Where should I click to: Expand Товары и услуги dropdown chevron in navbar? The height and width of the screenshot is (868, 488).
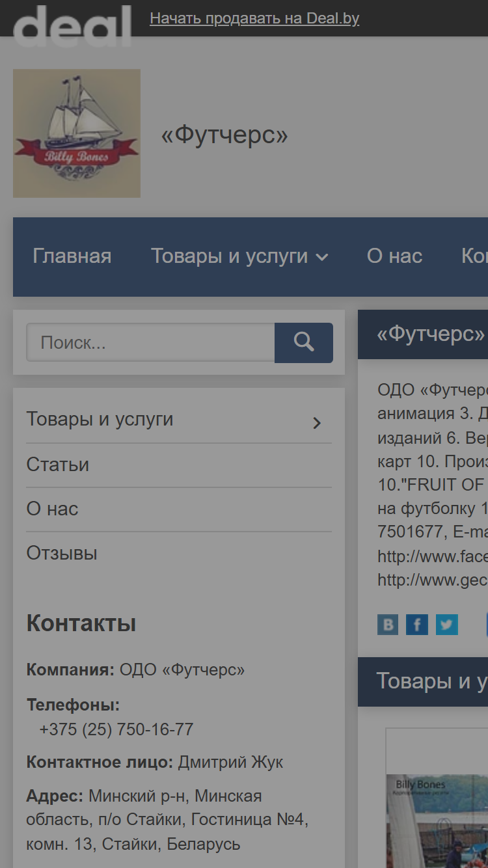pos(322,258)
